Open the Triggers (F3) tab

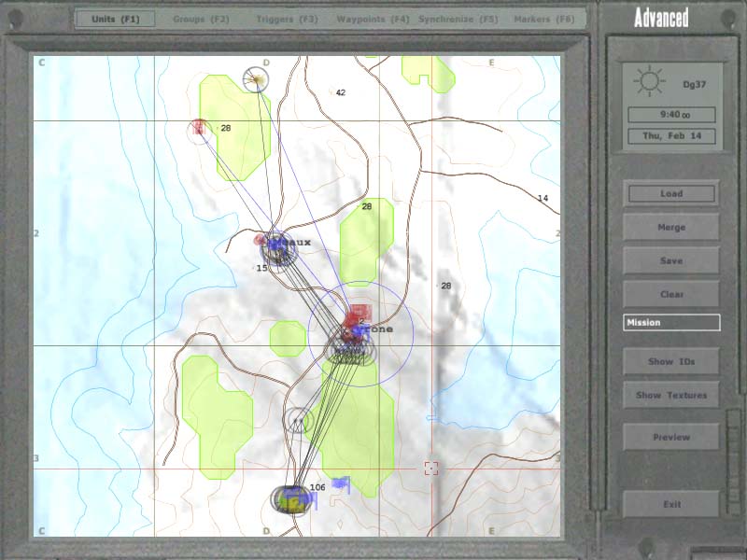pos(287,19)
